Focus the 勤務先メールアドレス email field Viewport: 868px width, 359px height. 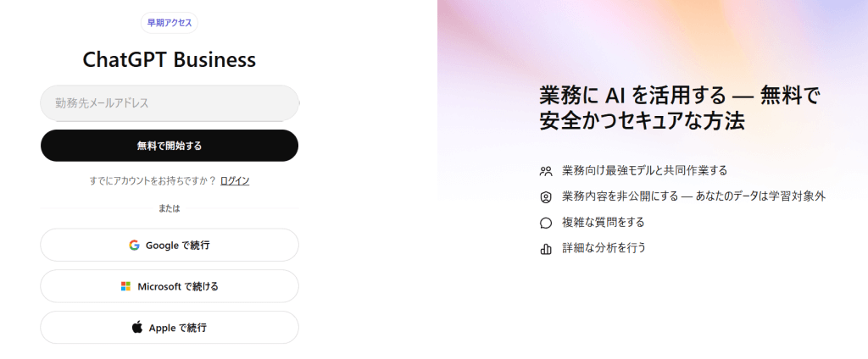170,103
